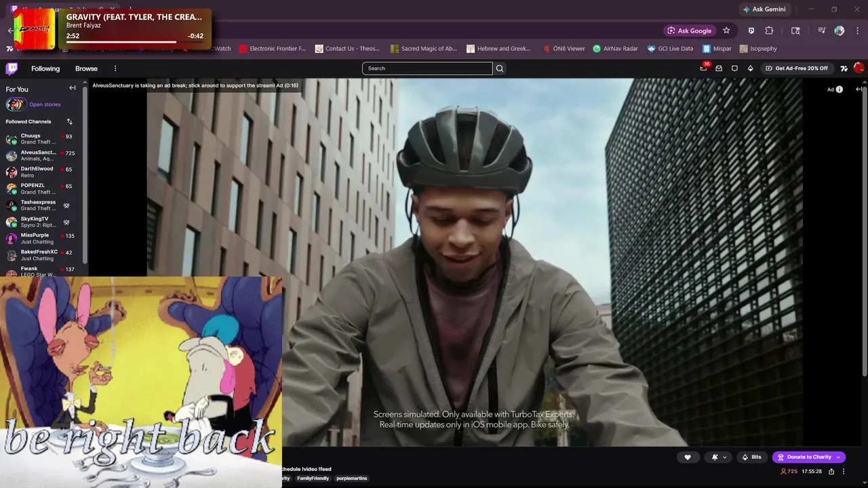Open more nav options dots beside Browse

click(x=115, y=68)
